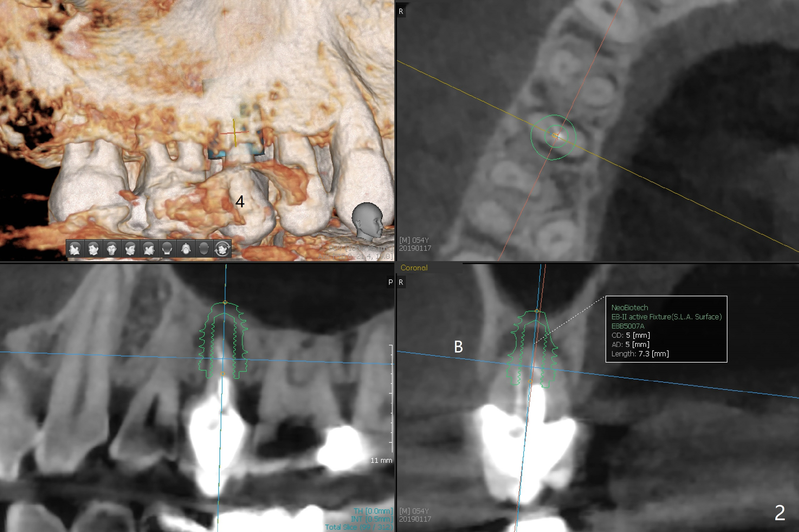Click the 3D head orientation model
The height and width of the screenshot is (532, 799).
[368, 221]
